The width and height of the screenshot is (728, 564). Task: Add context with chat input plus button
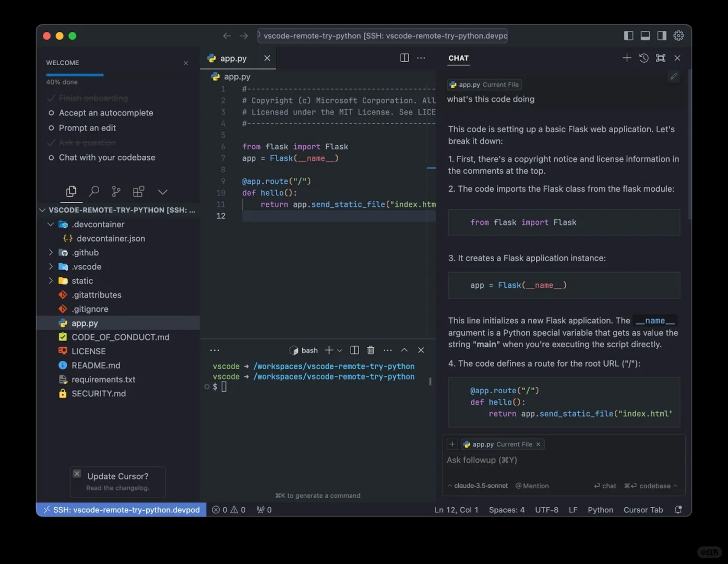(x=452, y=444)
